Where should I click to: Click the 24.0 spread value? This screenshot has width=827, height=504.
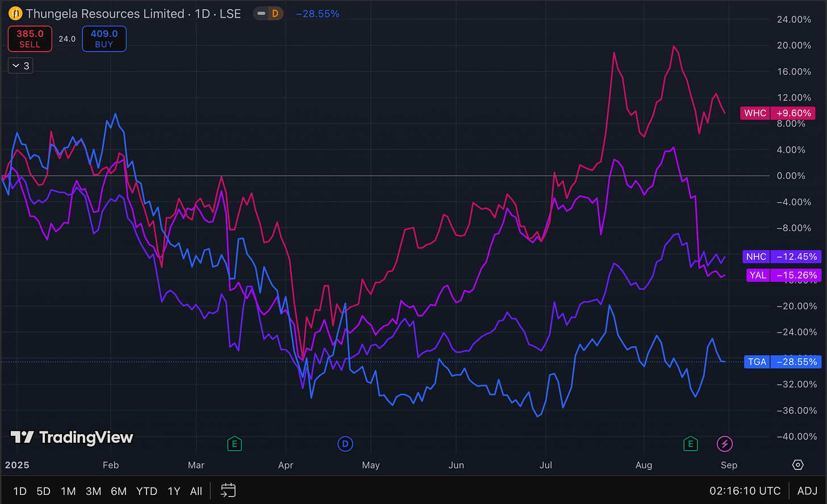pos(67,39)
